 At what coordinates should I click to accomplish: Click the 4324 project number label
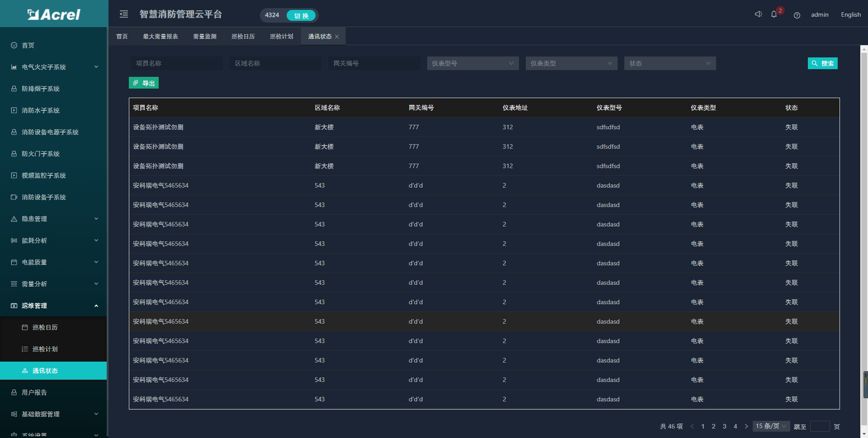(272, 15)
